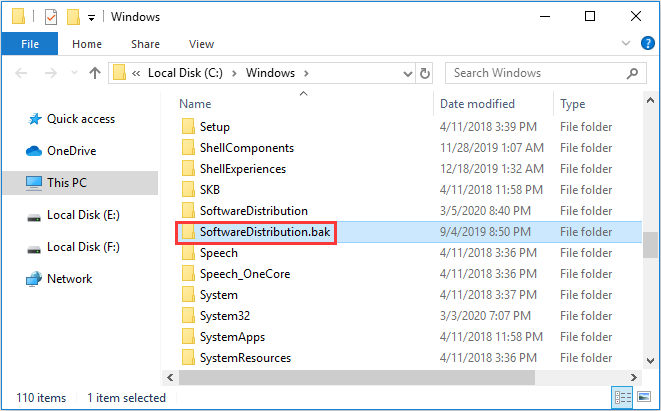Sort by Date modified column
Image resolution: width=661 pixels, height=411 pixels.
[x=479, y=103]
